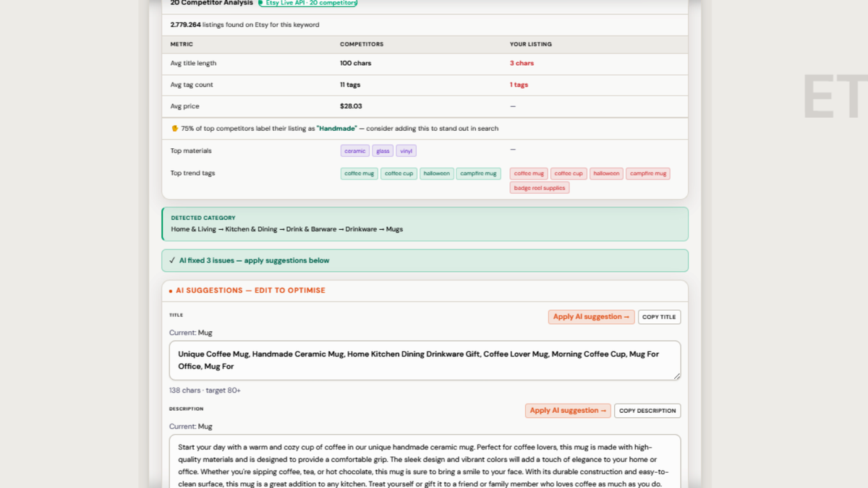Click the 2.779.264 listings found text
868x488 pixels.
point(244,25)
